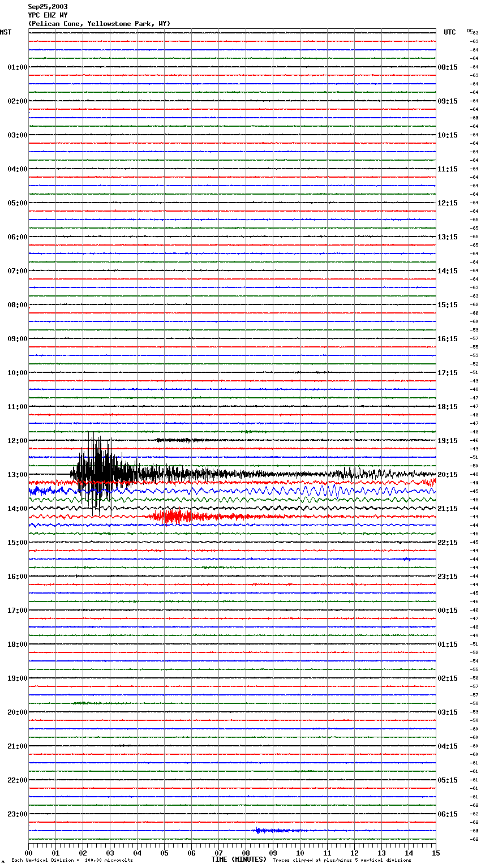Click the 14:15 UTC row label

(448, 271)
